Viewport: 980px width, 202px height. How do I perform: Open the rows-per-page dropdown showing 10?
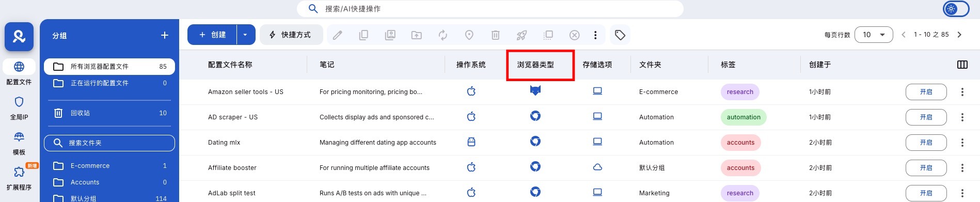point(874,35)
